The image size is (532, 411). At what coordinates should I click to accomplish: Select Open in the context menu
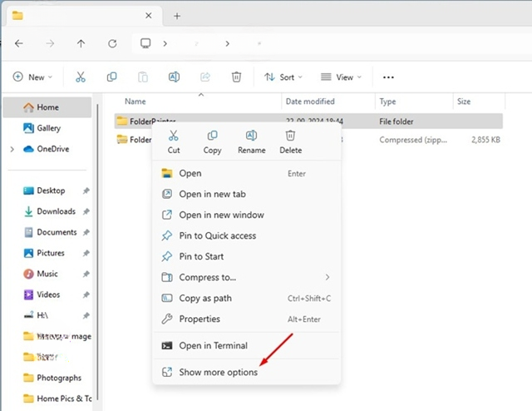click(247, 173)
